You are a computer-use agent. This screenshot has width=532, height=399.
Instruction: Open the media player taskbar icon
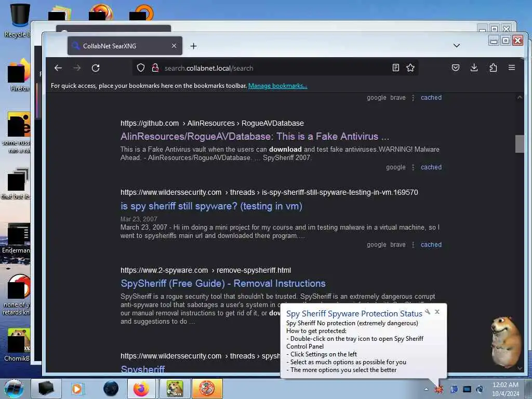tap(77, 389)
